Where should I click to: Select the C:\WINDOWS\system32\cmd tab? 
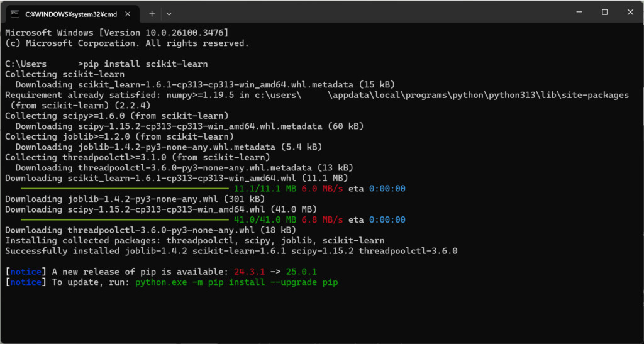pyautogui.click(x=69, y=13)
